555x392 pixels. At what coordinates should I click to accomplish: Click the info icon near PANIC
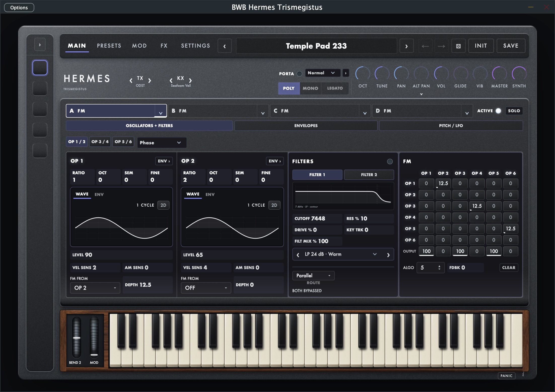[x=523, y=375]
